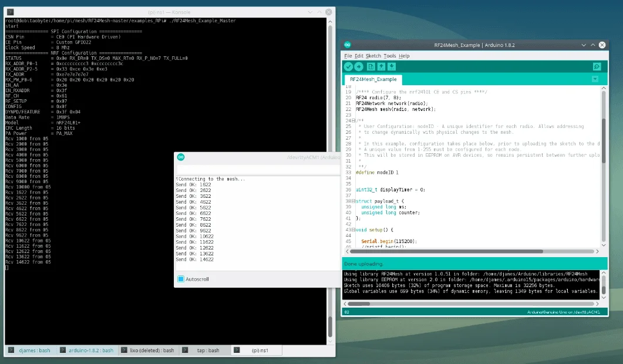Viewport: 623px width, 364px height.
Task: Select the RF24Mesh_Example sketch tab
Action: (x=373, y=79)
